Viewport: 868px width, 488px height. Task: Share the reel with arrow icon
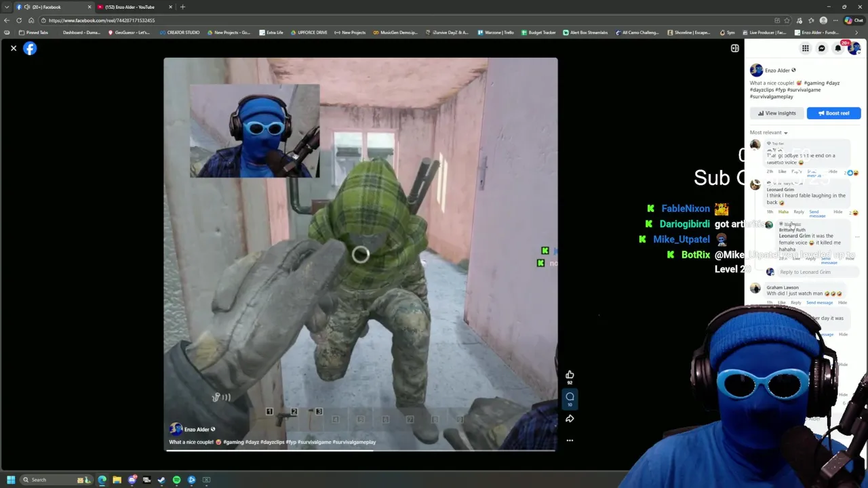[570, 419]
